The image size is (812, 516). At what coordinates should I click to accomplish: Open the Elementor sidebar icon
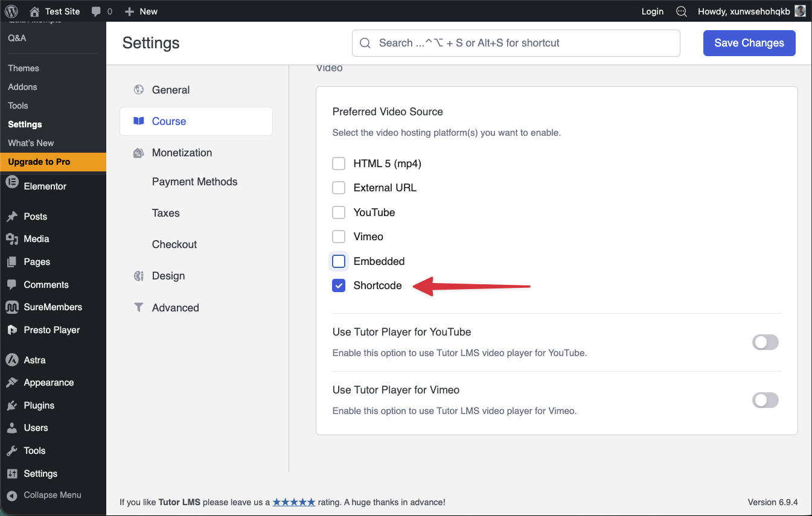tap(11, 186)
